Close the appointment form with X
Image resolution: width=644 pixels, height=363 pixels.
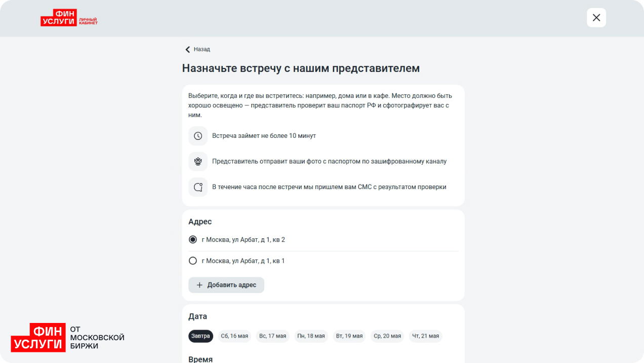(x=596, y=18)
